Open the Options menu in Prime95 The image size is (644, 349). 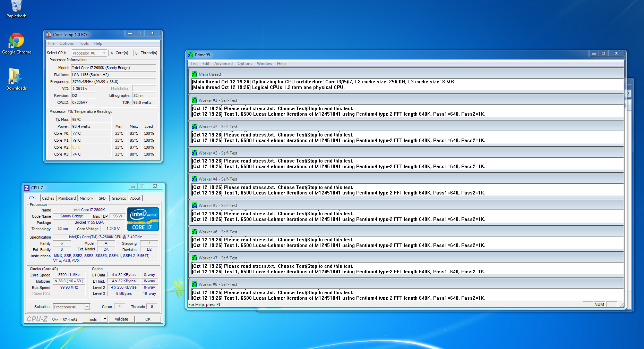(245, 64)
